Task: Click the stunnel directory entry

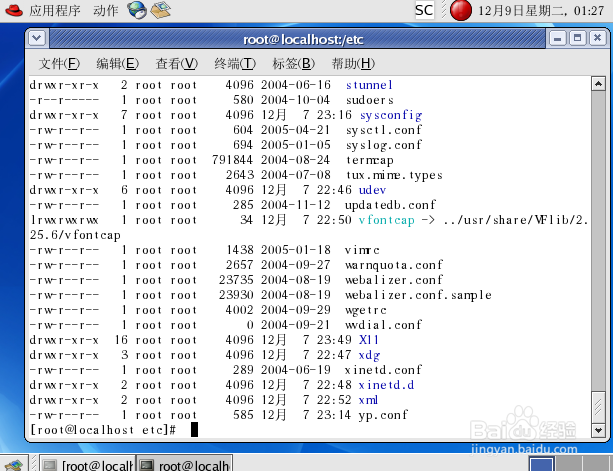Action: coord(369,85)
